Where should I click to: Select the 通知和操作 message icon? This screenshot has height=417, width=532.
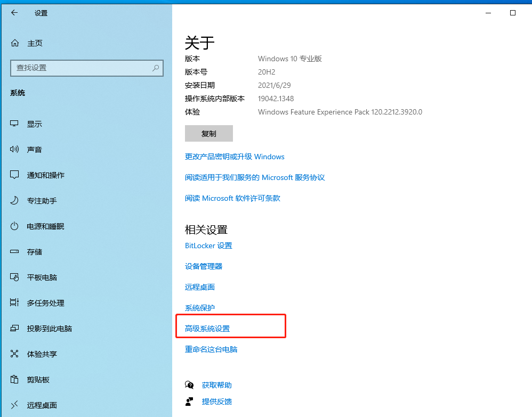point(14,175)
